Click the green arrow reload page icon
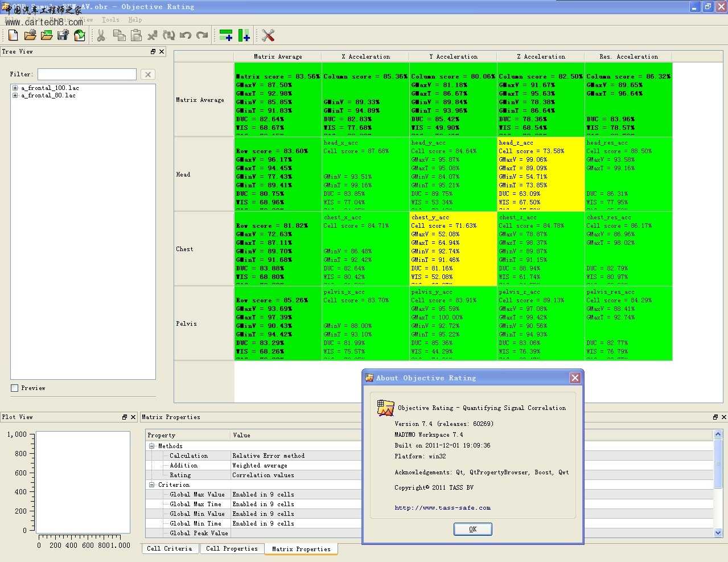This screenshot has height=562, width=728. click(x=80, y=35)
